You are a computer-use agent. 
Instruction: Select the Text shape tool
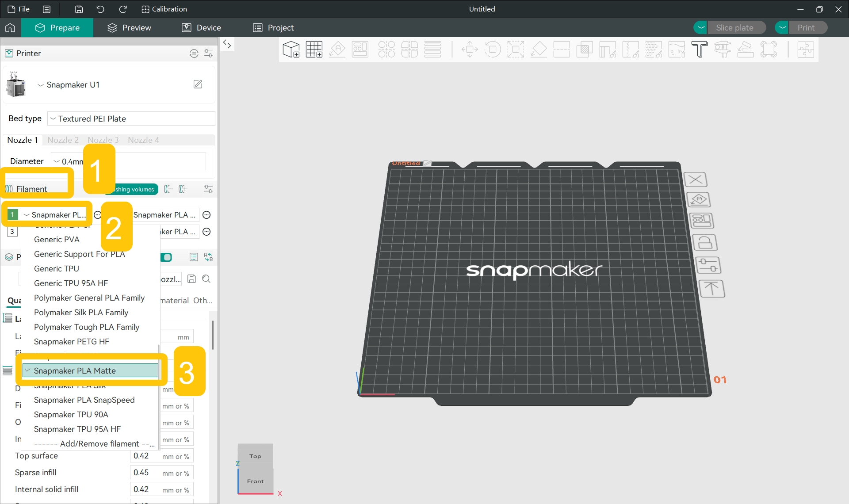pos(700,50)
